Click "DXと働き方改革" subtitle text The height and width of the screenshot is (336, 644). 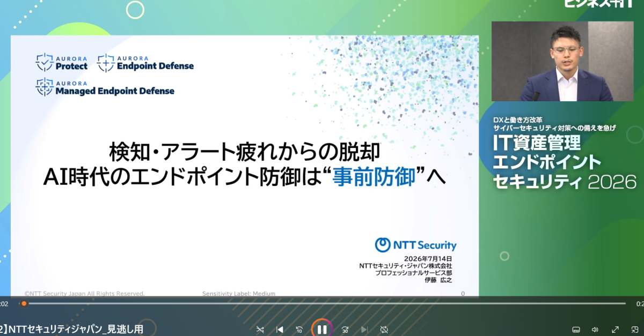click(518, 120)
